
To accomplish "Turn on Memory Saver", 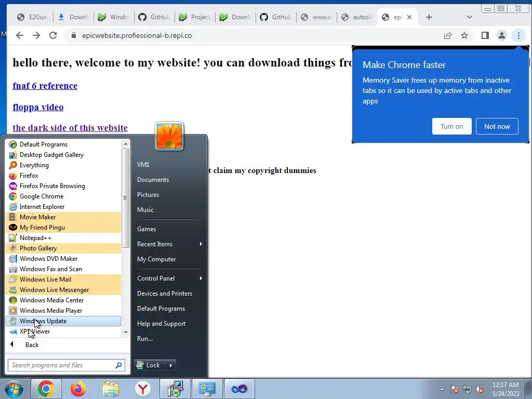I will click(x=451, y=126).
